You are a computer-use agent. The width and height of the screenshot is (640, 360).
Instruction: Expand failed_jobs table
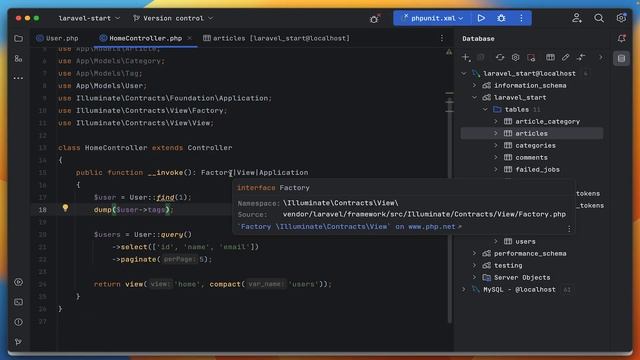click(496, 169)
